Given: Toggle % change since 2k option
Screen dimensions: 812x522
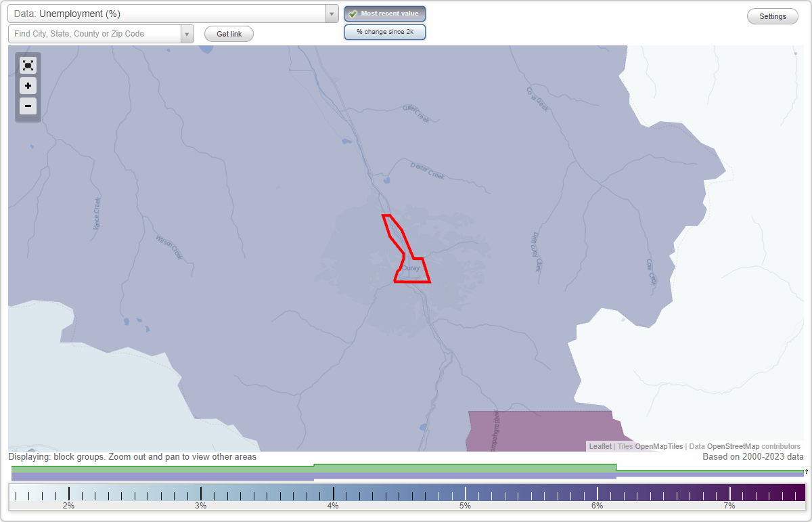Looking at the screenshot, I should click(x=385, y=32).
